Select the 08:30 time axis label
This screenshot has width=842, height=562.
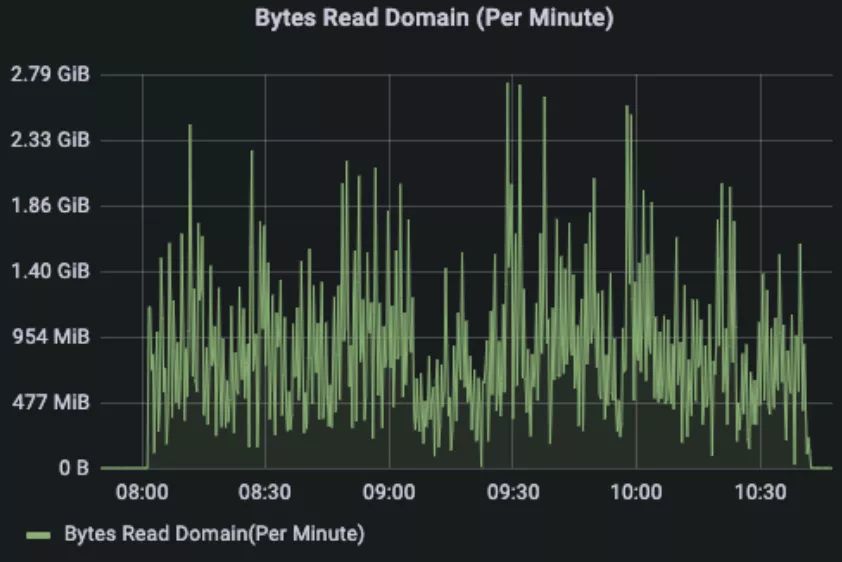tap(265, 492)
